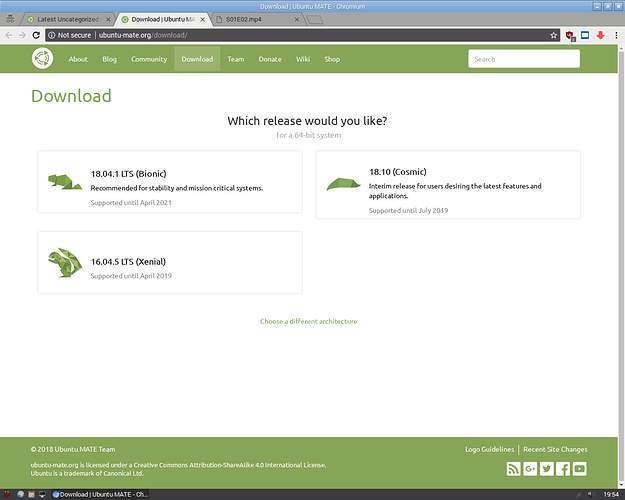Switch to the Latest Uncategorized tab
Viewport: 625px width, 500px height.
tap(67, 19)
